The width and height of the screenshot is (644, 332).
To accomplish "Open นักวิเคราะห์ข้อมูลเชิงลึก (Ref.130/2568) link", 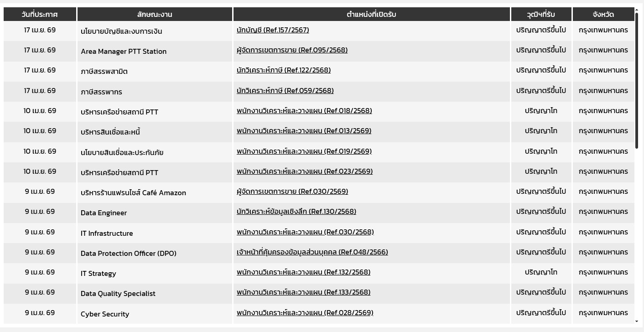I will point(296,212).
